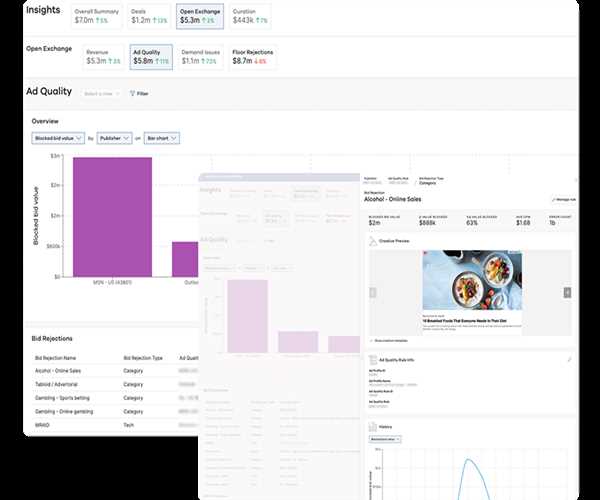Click the Filter funnel icon
This screenshot has height=500, width=600.
point(131,93)
